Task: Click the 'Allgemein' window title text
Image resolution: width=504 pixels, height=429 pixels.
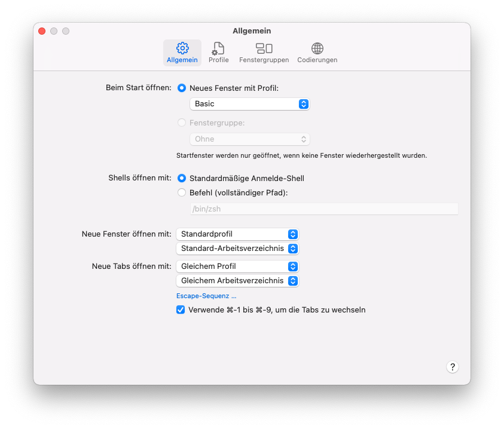Action: [x=252, y=31]
